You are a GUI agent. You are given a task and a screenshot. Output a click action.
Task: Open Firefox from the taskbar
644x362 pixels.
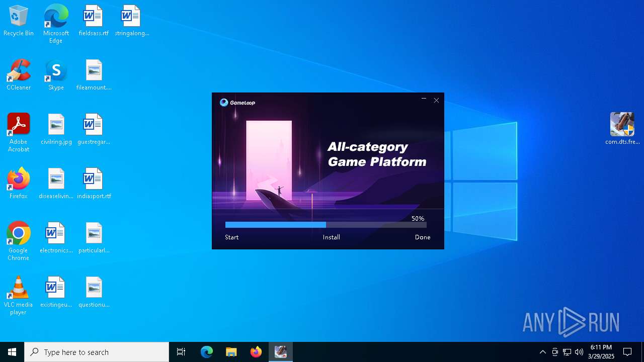click(x=256, y=352)
